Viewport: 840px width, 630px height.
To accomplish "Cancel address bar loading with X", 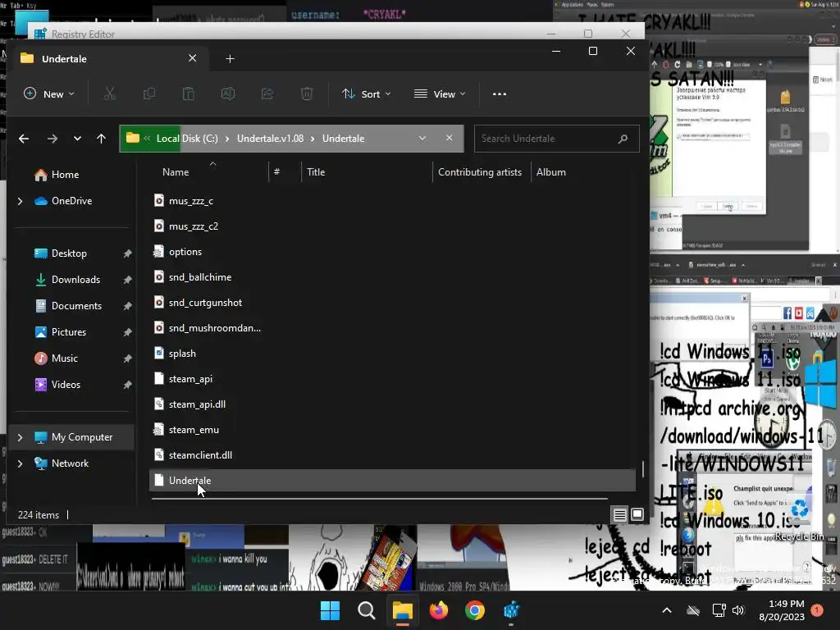I will (449, 138).
